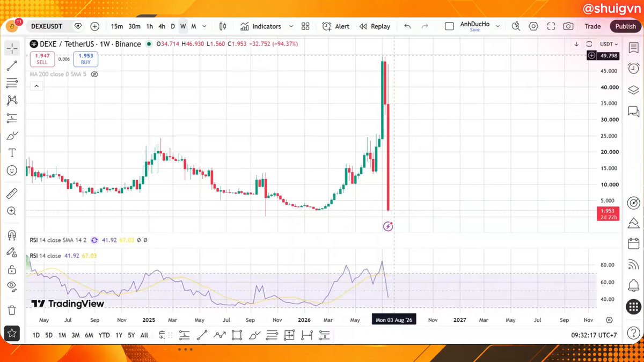The image size is (644, 362).
Task: Create an Alert from the toolbar
Action: (x=336, y=26)
